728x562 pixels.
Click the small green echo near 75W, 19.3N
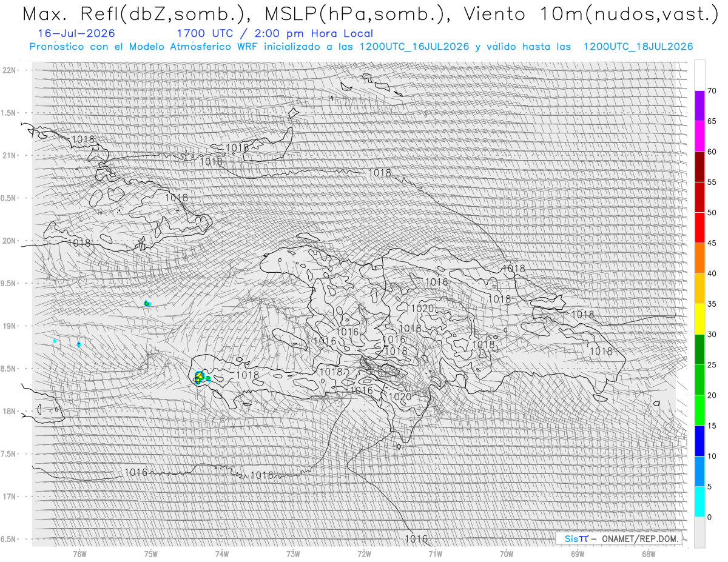pyautogui.click(x=147, y=303)
